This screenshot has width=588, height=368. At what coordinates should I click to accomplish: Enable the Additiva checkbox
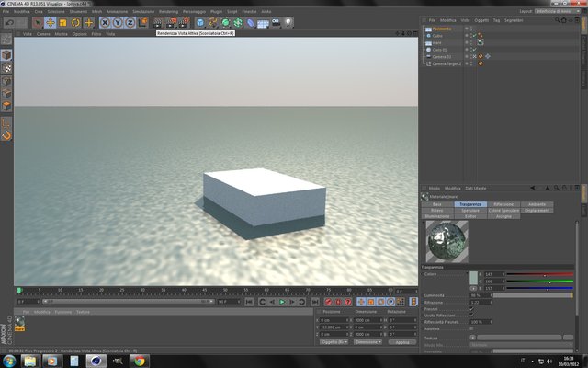(471, 328)
